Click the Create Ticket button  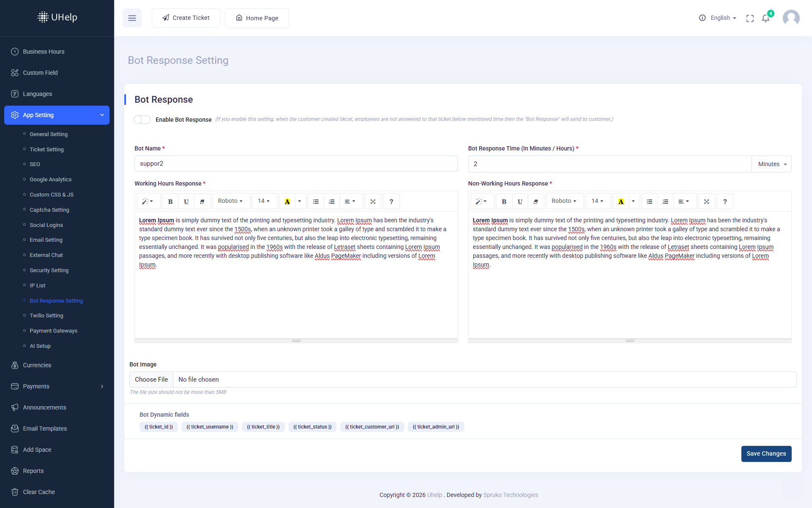186,18
